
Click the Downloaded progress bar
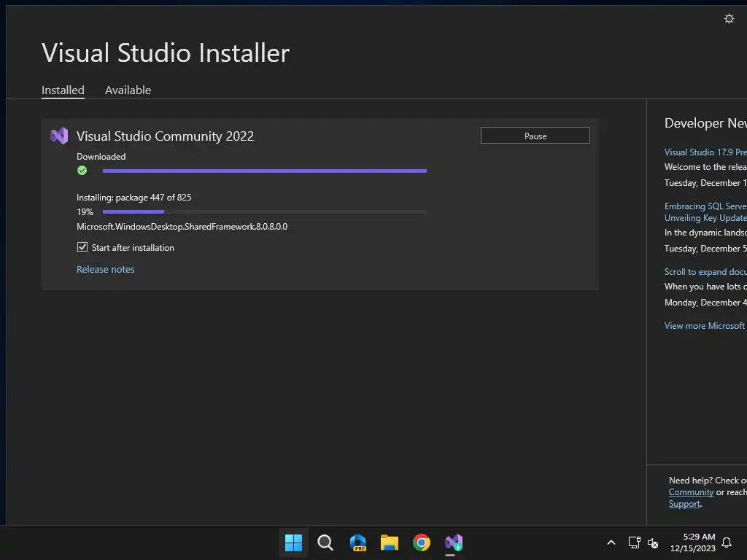264,171
